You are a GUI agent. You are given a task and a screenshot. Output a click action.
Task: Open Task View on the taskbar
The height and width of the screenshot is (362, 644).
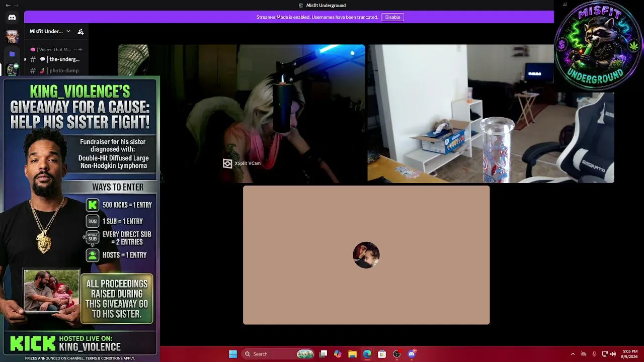coord(324,354)
